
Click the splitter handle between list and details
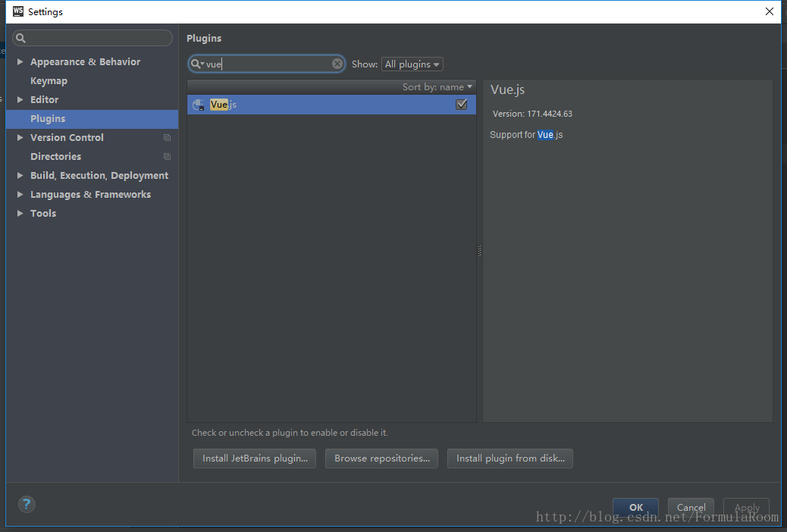[479, 251]
